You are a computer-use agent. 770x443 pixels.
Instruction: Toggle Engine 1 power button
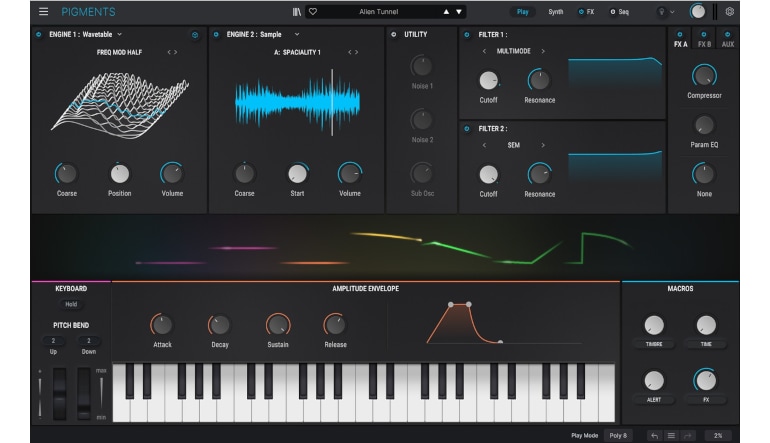coord(39,34)
